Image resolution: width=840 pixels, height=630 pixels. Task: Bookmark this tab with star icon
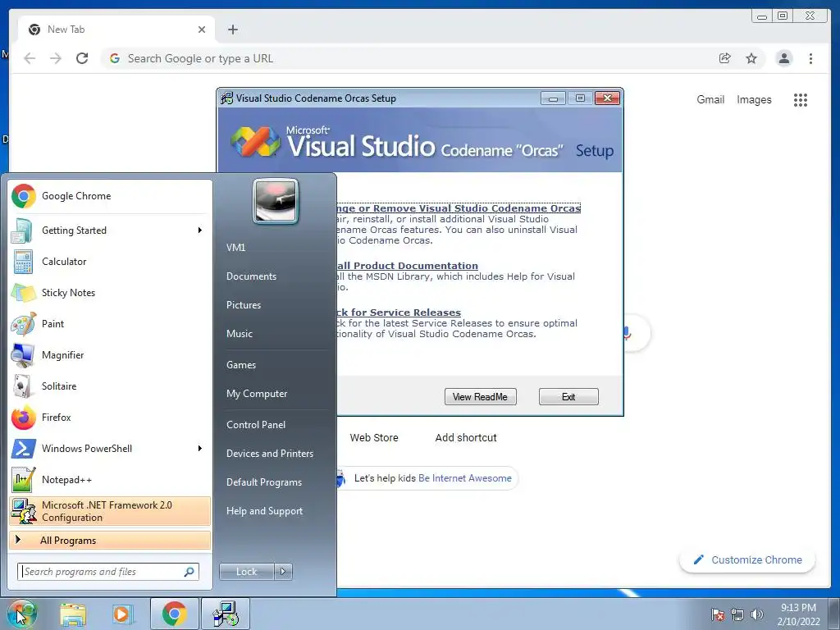pos(751,58)
